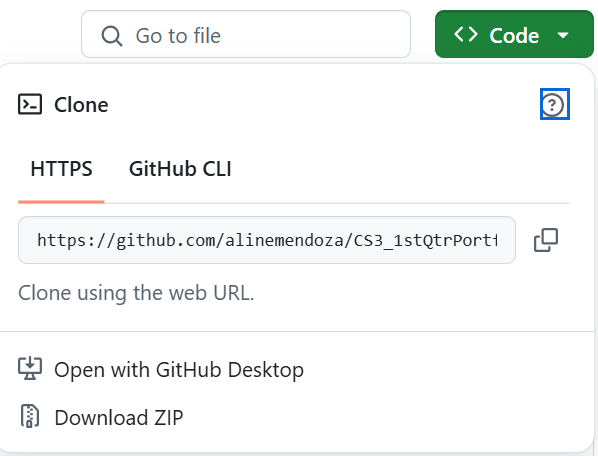This screenshot has width=598, height=456.
Task: Click the terminal icon beside Clone
Action: point(30,104)
